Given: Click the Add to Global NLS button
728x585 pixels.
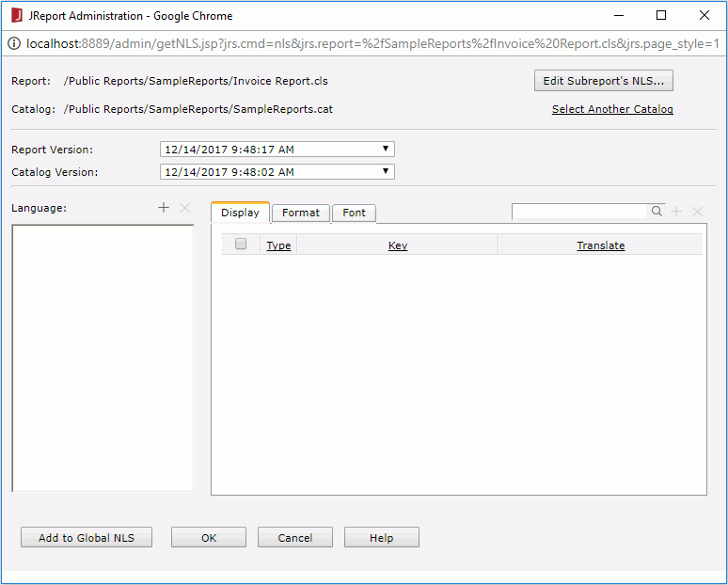Looking at the screenshot, I should [87, 538].
